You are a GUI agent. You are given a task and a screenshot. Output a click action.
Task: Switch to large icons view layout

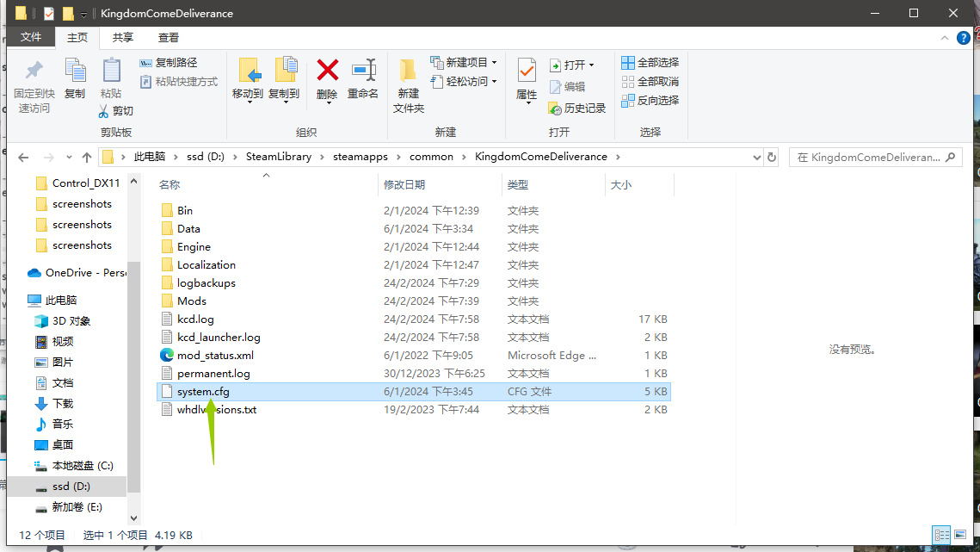[x=960, y=535]
